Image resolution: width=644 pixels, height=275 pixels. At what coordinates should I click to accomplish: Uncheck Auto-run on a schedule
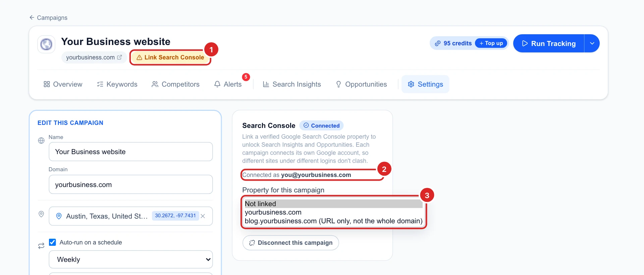(52, 242)
